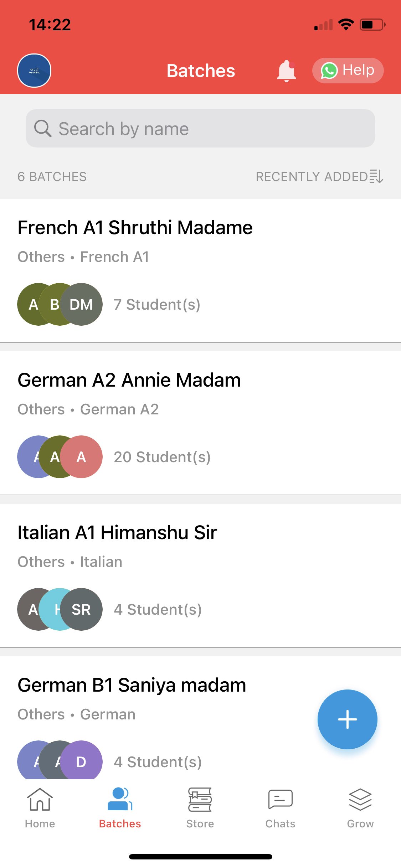Open the Recently Added sort dropdown
The height and width of the screenshot is (868, 401).
pos(312,177)
